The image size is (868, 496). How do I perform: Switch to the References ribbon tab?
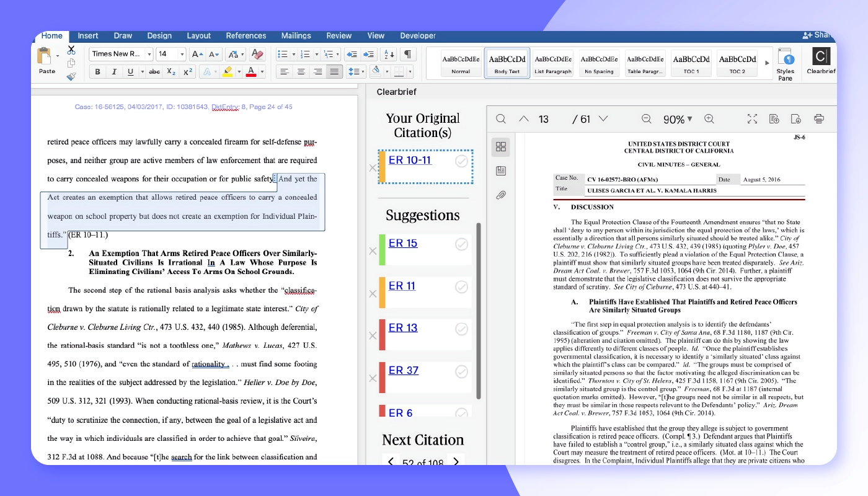246,36
